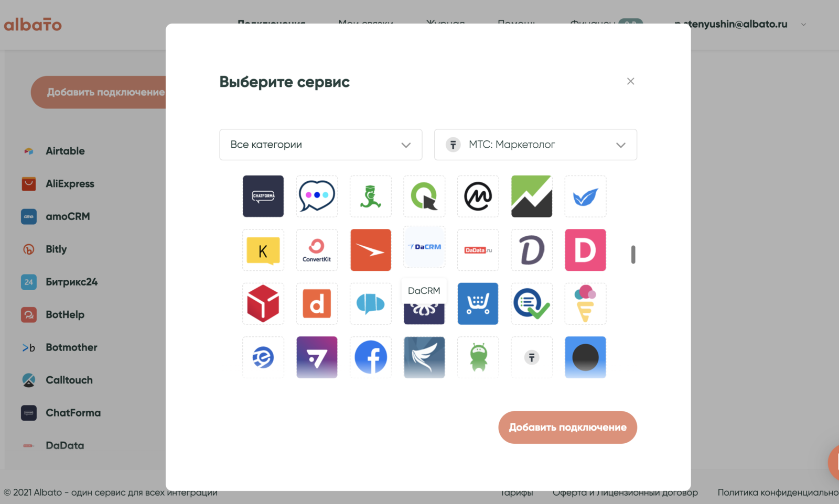This screenshot has width=839, height=504.
Task: Select the DaData.ru service icon
Action: 478,250
